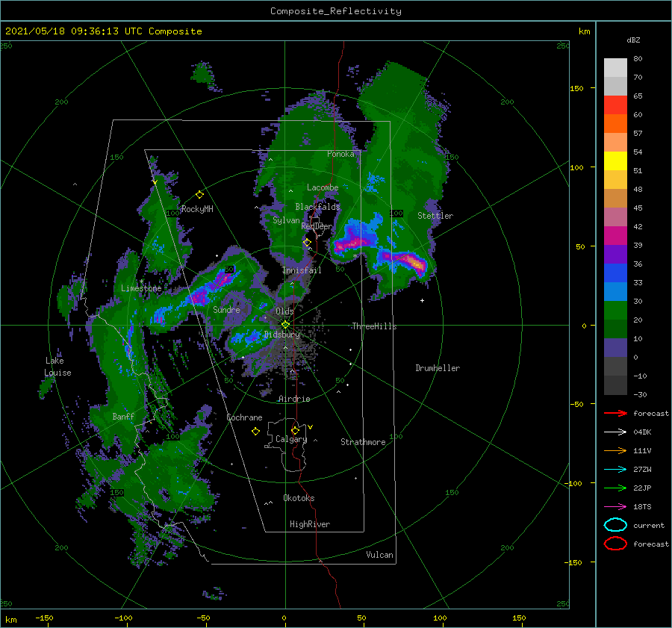Click the light gray 70–80 dBZ swatch
672x628 pixels.
[x=615, y=67]
